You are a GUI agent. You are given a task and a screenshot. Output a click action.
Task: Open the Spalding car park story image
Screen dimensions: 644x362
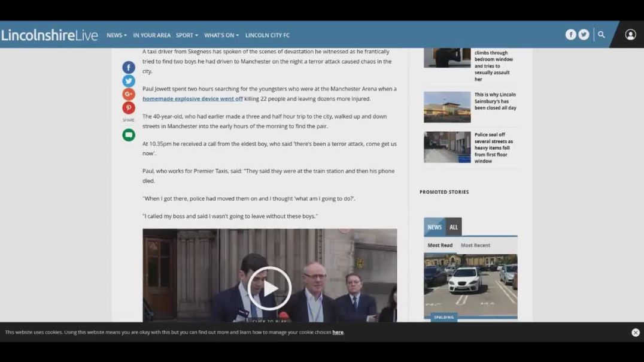coord(470,284)
